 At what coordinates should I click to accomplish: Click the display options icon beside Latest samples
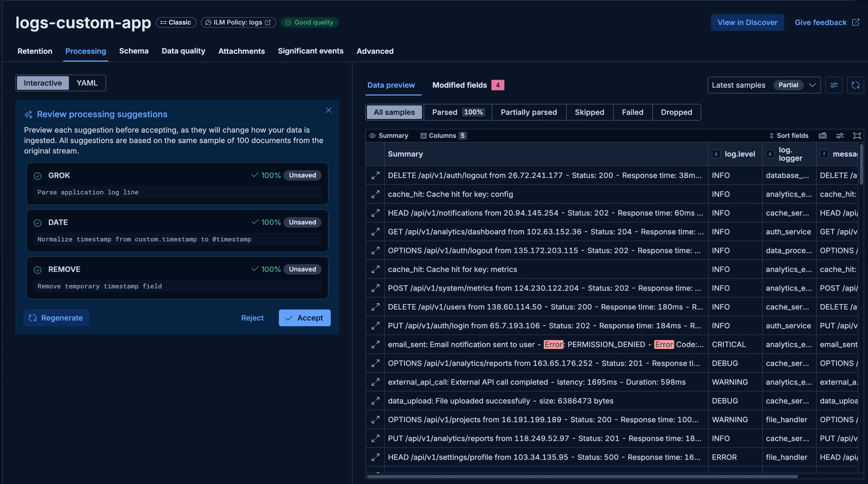(x=834, y=85)
